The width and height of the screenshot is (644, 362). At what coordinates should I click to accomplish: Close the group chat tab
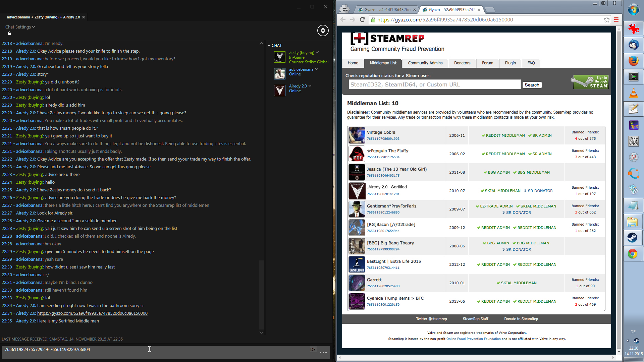pos(84,17)
